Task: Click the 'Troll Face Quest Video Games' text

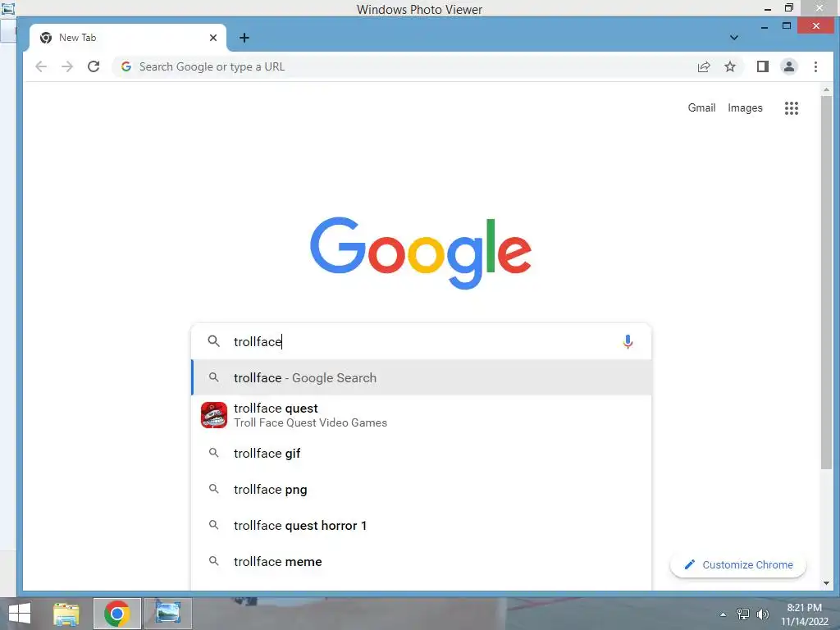Action: point(310,422)
